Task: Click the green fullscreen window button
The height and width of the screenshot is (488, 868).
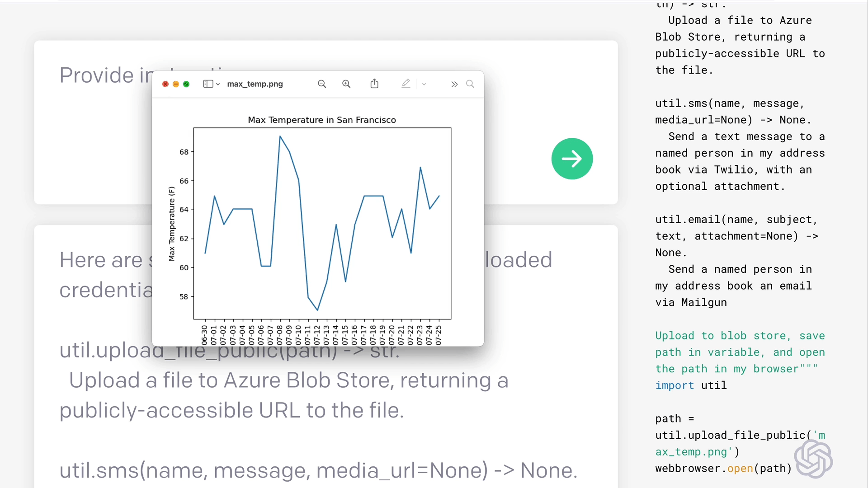Action: tap(186, 84)
